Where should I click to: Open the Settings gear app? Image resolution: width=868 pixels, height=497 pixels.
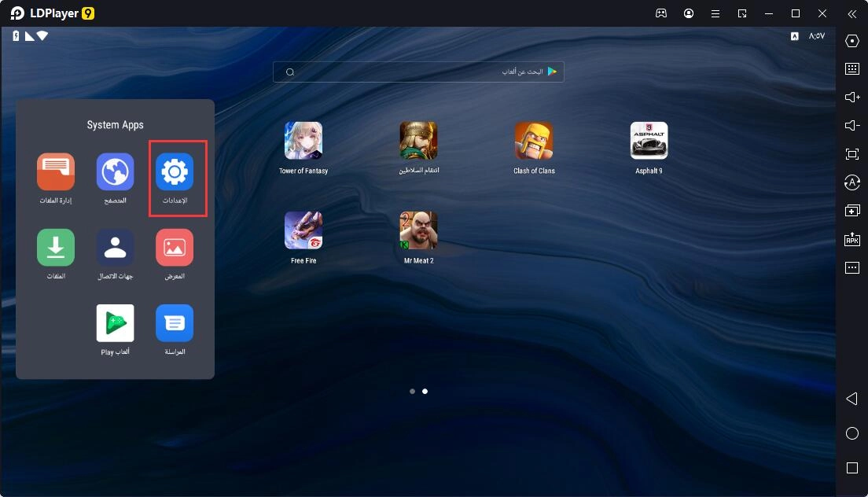tap(175, 172)
